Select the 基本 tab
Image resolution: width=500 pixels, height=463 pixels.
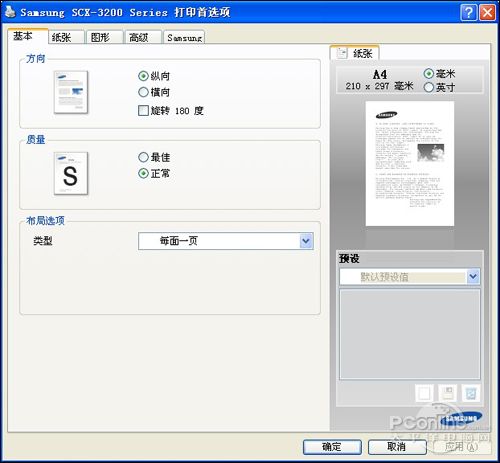pyautogui.click(x=27, y=36)
